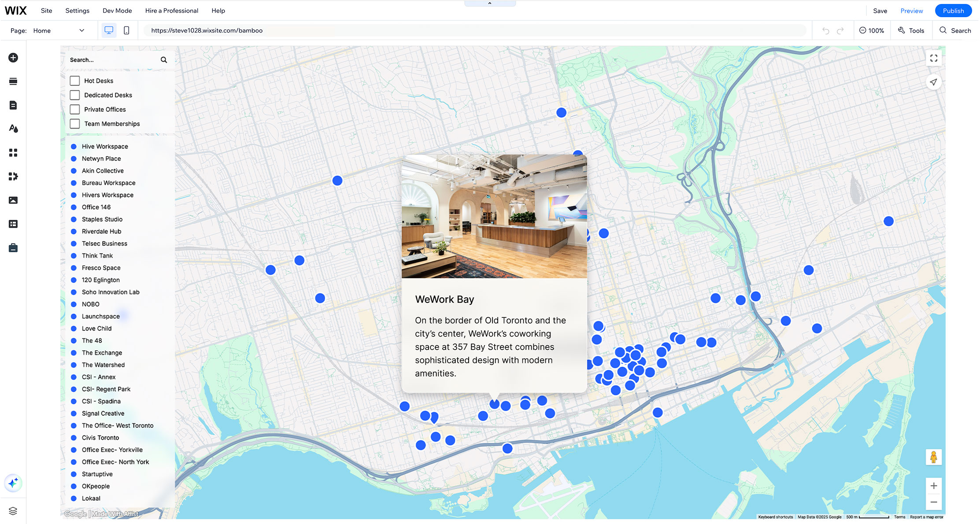
Task: Open the Site Design icon in sidebar
Action: click(13, 129)
